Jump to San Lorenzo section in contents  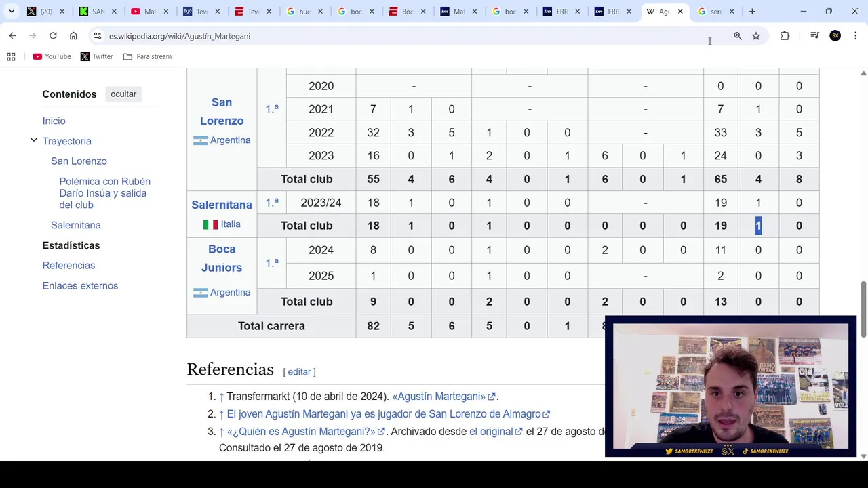point(79,161)
